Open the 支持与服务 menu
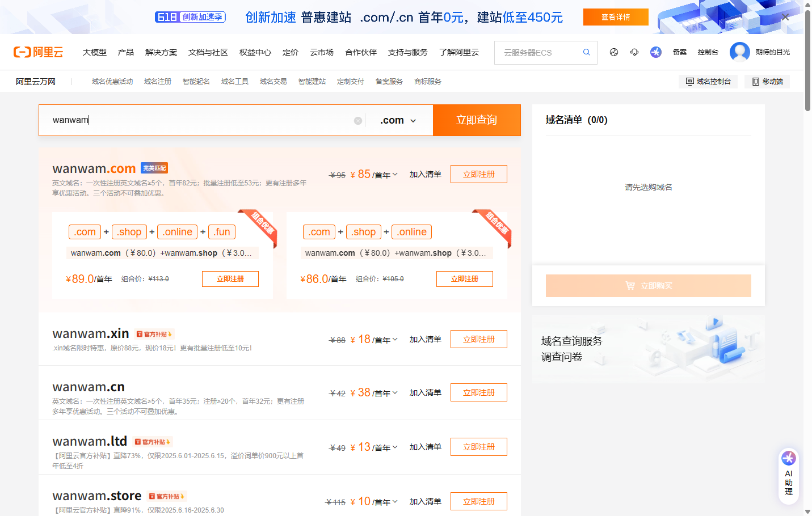Viewport: 812px width, 516px height. (408, 52)
